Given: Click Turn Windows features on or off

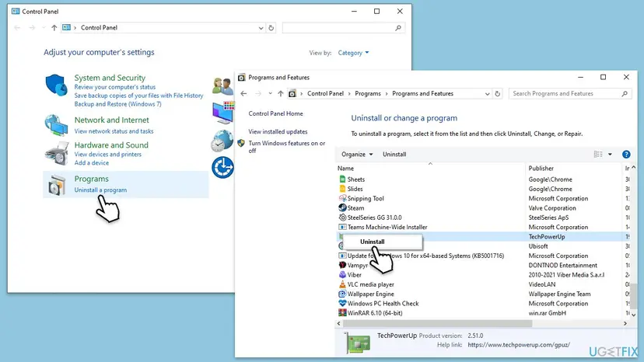Looking at the screenshot, I should point(287,147).
